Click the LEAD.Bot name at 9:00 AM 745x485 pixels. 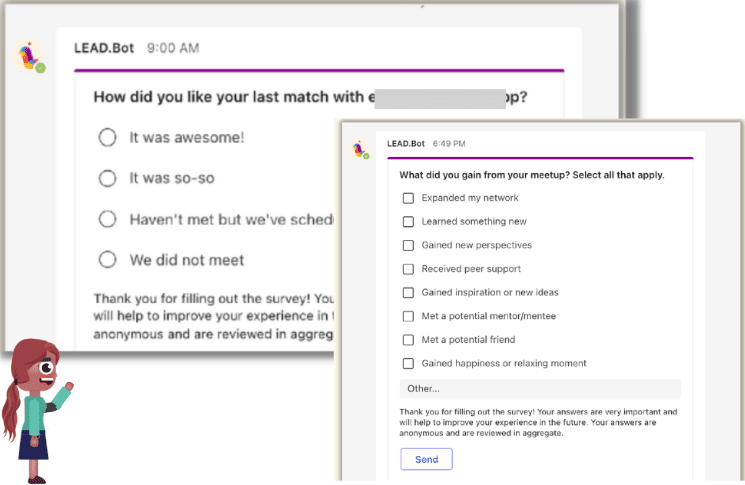pos(104,47)
